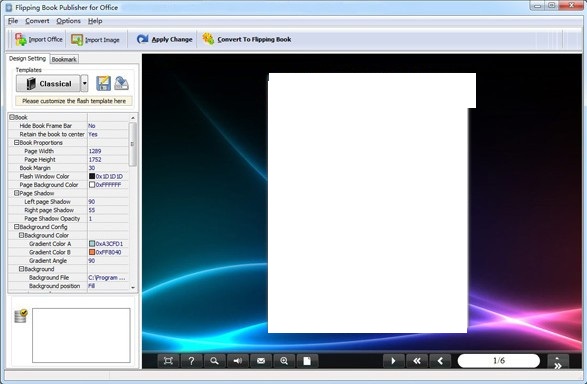The image size is (587, 384).
Task: Click the property list scrollbar thumb
Action: (133, 144)
